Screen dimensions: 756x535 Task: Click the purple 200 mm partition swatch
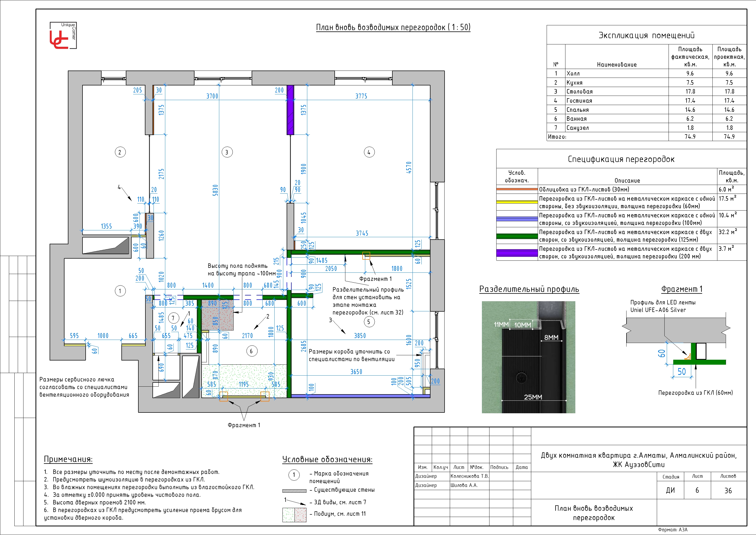click(517, 253)
